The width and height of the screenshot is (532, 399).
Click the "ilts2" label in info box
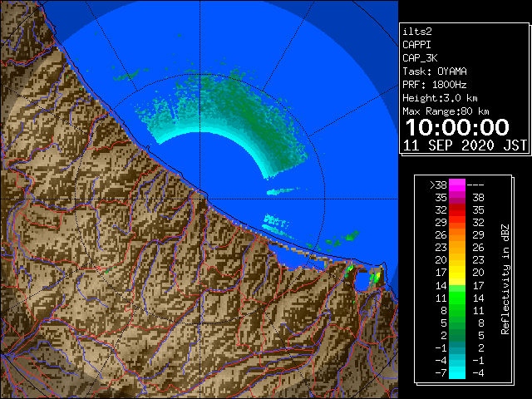(417, 32)
